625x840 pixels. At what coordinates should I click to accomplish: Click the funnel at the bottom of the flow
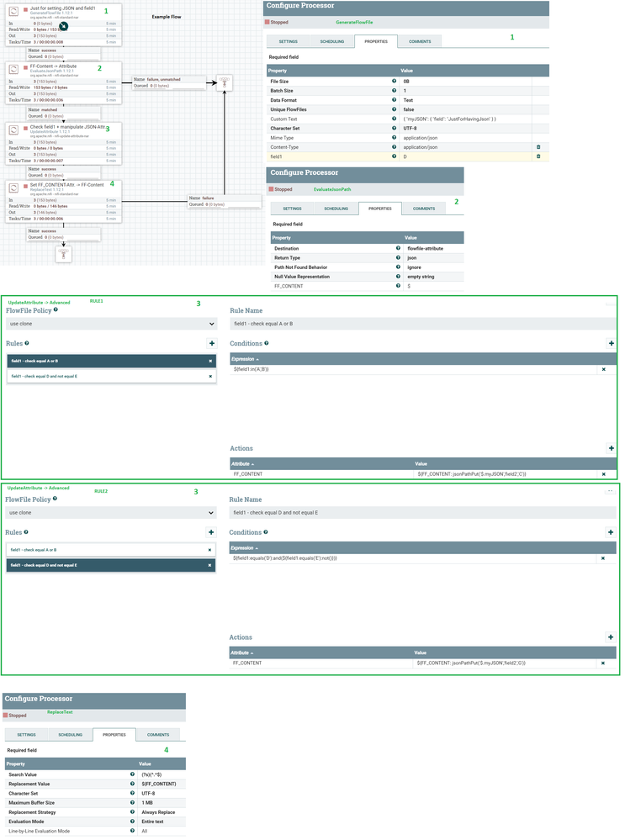point(63,255)
